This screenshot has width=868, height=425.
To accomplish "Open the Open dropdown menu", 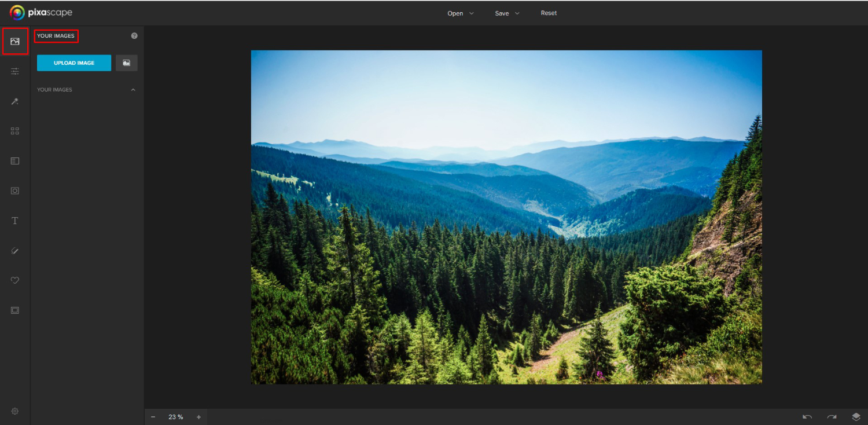I will tap(461, 13).
